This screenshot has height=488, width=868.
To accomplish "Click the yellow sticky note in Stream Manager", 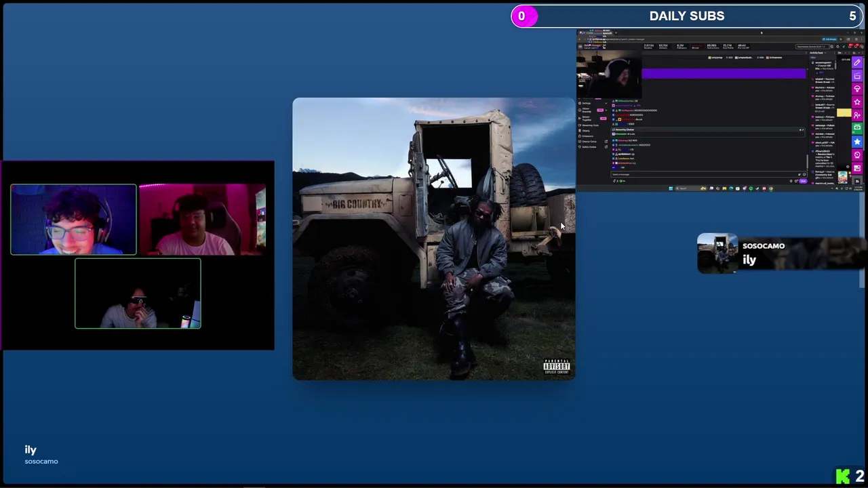I will (x=844, y=113).
